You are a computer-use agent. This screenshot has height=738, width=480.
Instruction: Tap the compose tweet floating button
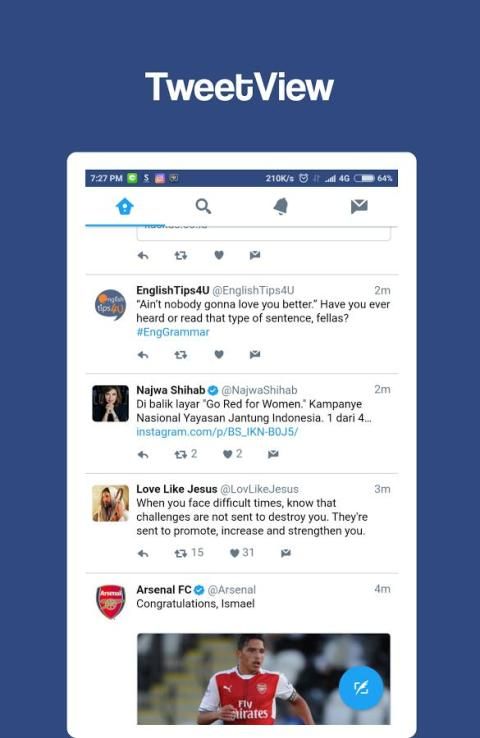tap(361, 688)
